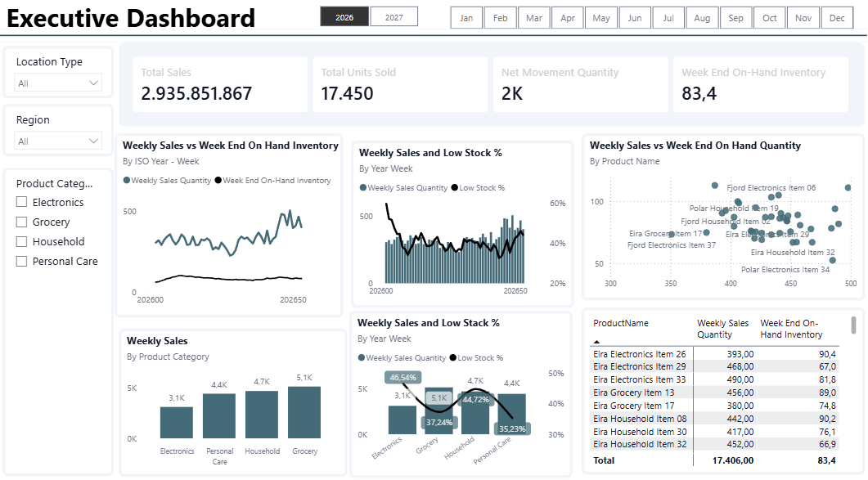Click the Grocery bar labeled 5,1K in Weekly Sales by Product Category
This screenshot has height=480, width=868.
point(304,412)
